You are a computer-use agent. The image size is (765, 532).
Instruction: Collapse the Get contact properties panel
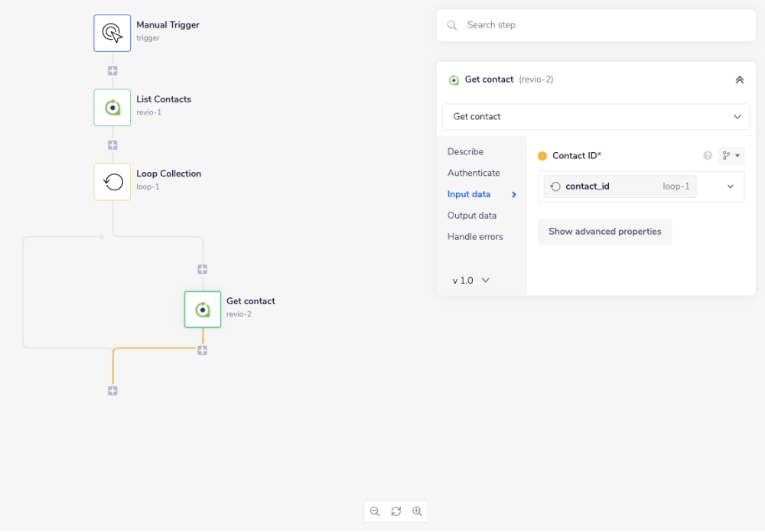739,79
